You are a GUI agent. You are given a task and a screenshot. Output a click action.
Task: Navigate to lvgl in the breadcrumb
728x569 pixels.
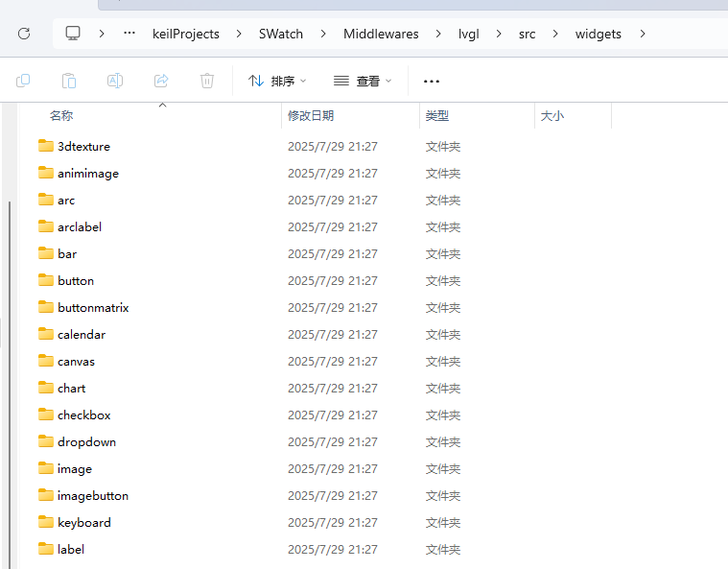point(468,34)
